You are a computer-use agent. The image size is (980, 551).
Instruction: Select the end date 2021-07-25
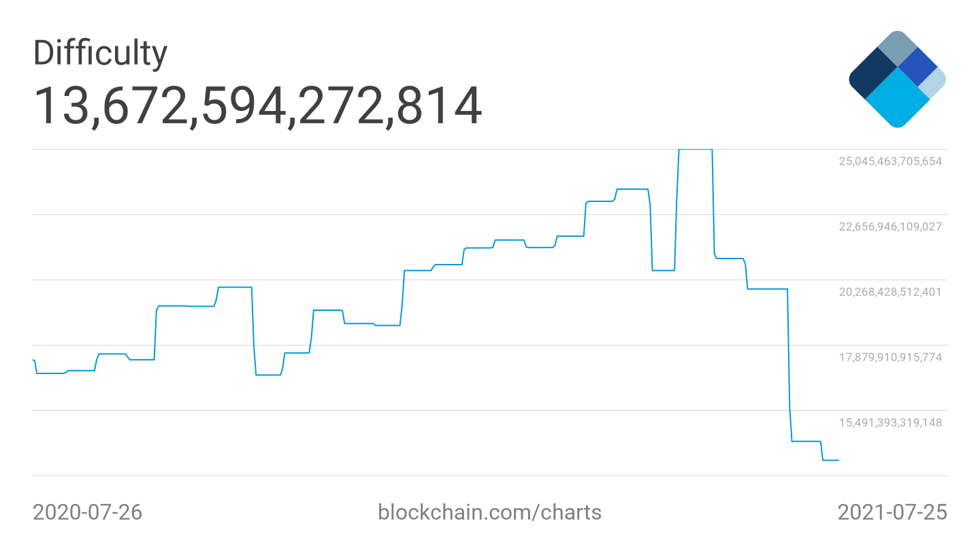[x=892, y=512]
